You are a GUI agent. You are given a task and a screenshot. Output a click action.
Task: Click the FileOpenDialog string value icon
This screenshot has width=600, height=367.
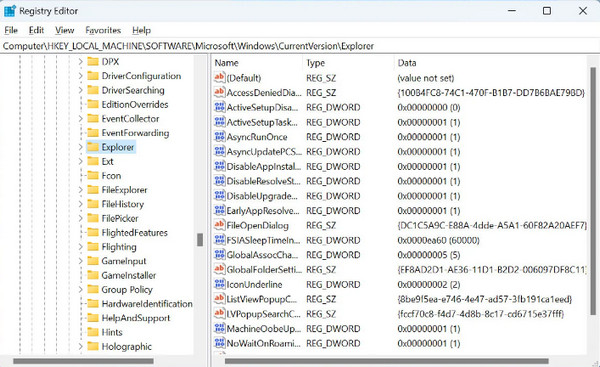click(x=219, y=225)
